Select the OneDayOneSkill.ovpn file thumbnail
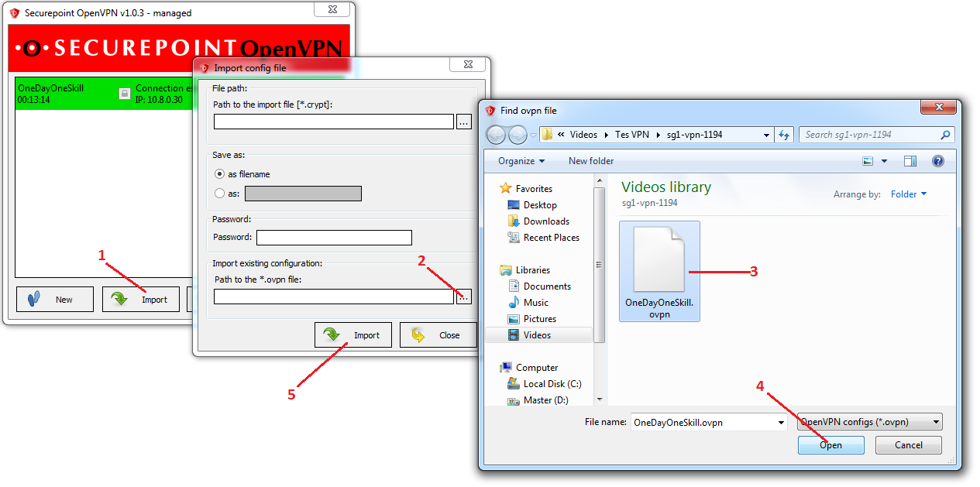The image size is (980, 487). pos(659,271)
